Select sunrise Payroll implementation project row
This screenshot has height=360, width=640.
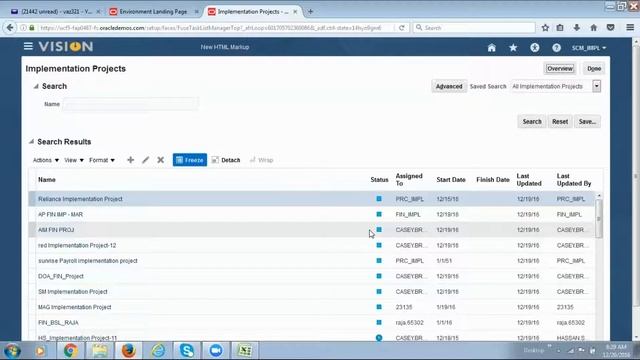click(311, 261)
